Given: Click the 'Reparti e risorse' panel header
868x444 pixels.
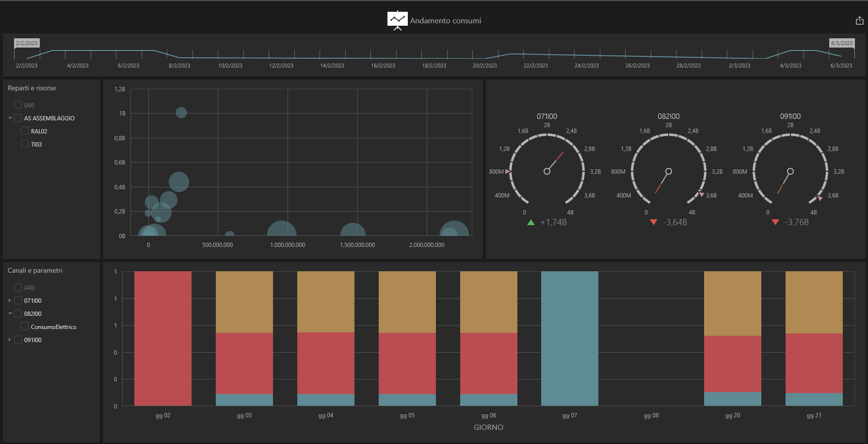Looking at the screenshot, I should pos(31,88).
